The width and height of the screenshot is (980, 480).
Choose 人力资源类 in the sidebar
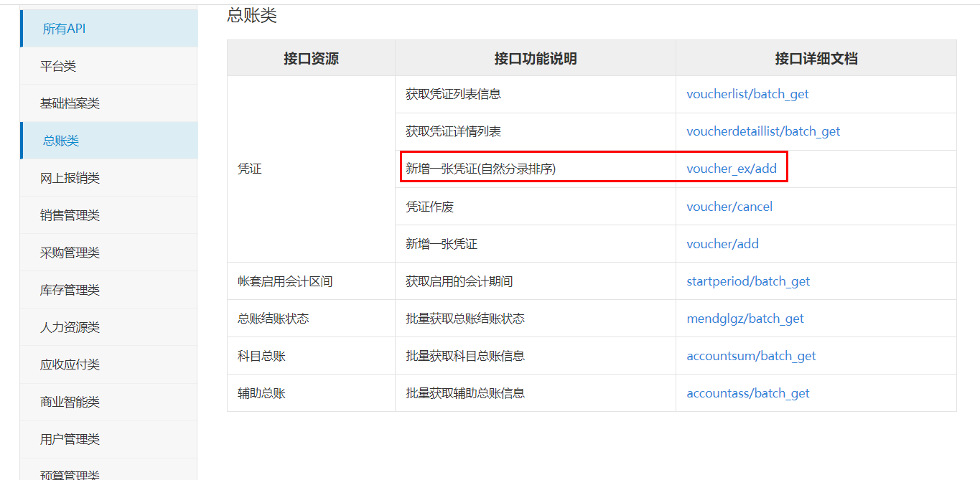70,327
